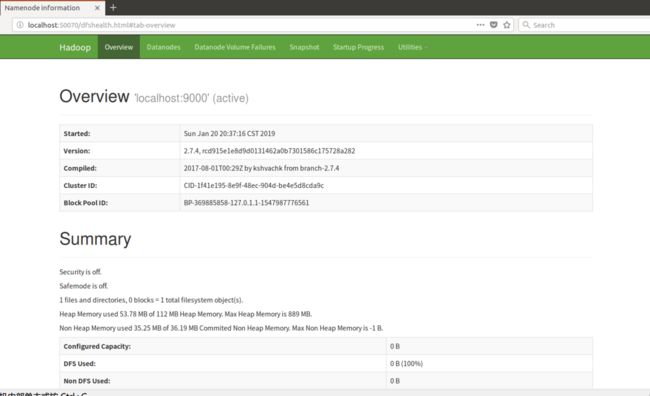Viewport: 650px width, 396px height.
Task: Close the Namenode information tab
Action: click(x=97, y=8)
